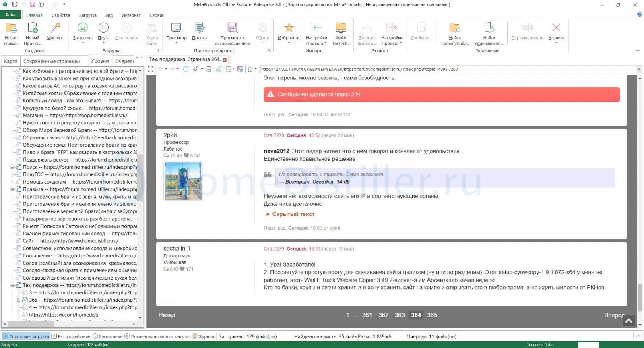The width and height of the screenshot is (644, 348).
Task: Click the home icon in browser toolbar
Action: coord(250,69)
